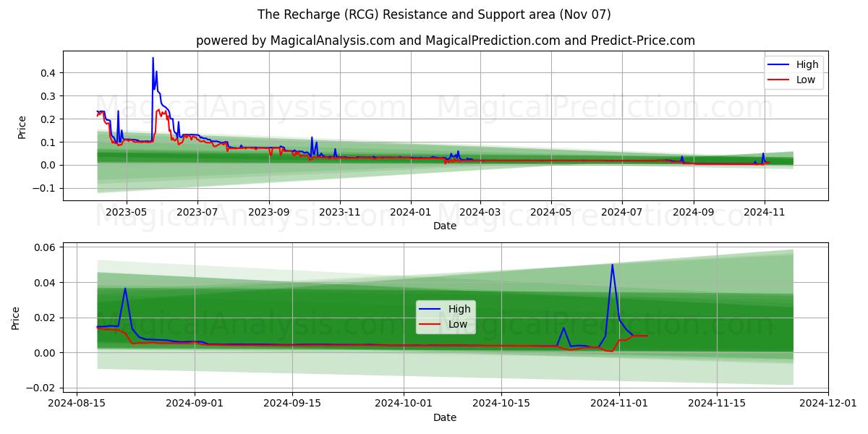The height and width of the screenshot is (434, 868).
Task: Click the '2024-10-15' tick label
Action: click(501, 404)
